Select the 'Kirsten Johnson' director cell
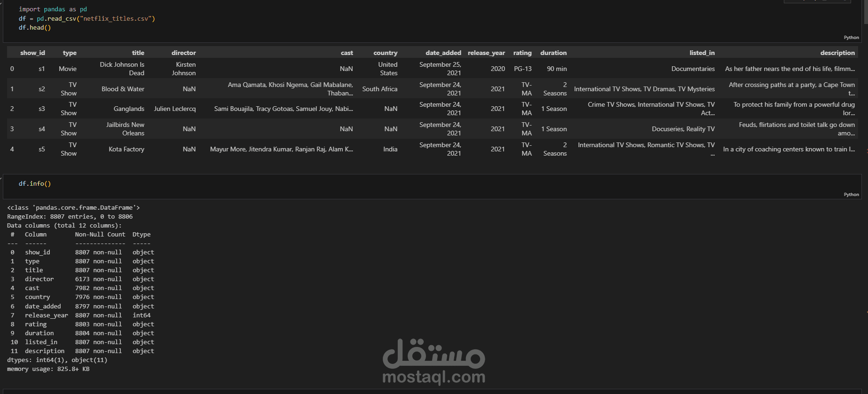Image resolution: width=868 pixels, height=394 pixels. click(183, 69)
